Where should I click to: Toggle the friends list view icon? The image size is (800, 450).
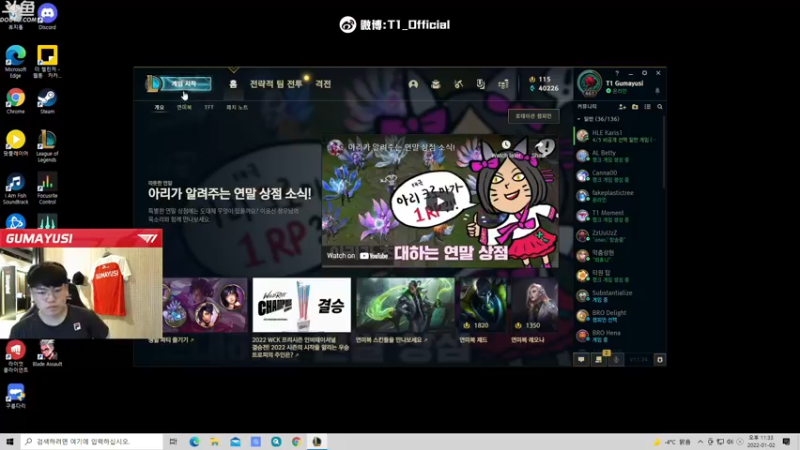[647, 107]
